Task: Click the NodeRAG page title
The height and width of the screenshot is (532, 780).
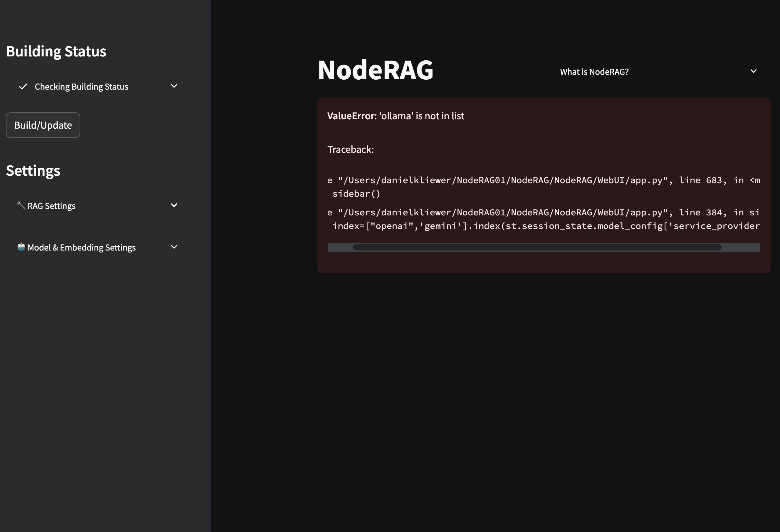Action: pyautogui.click(x=375, y=70)
